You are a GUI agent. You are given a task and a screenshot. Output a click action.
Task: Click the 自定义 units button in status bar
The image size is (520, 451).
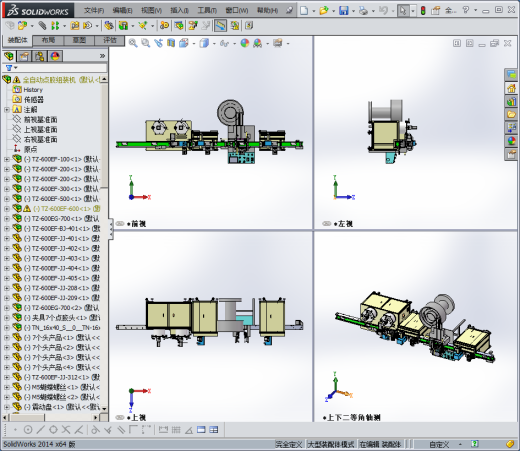(439, 444)
